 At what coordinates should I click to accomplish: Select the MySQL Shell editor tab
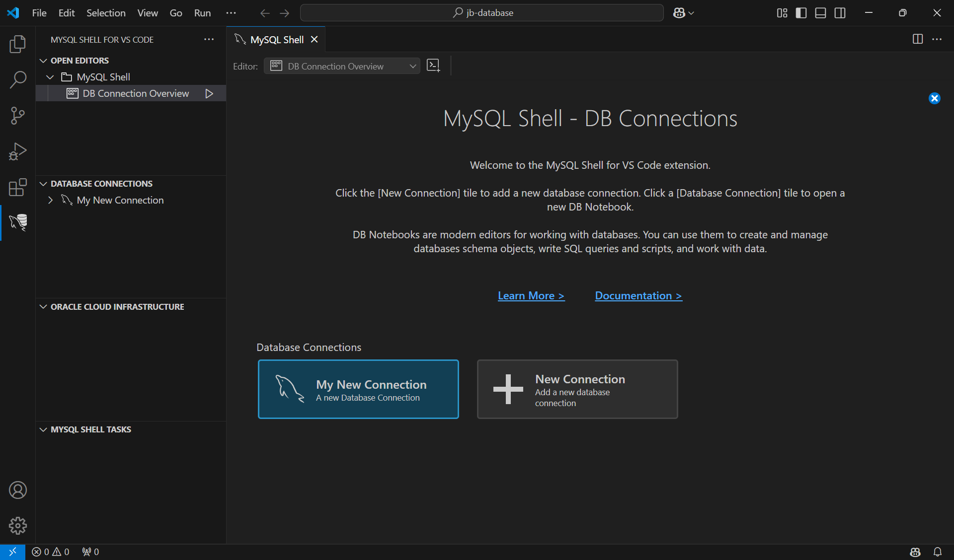[276, 40]
